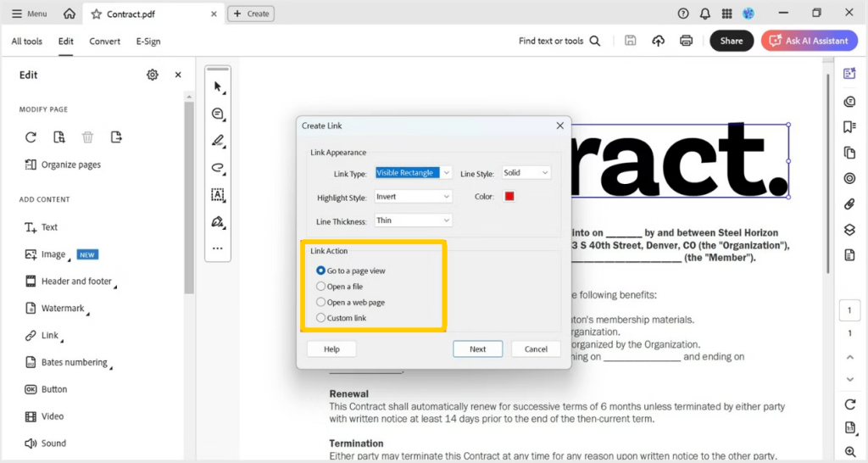
Task: Switch to the E-Sign tab
Action: (x=148, y=41)
